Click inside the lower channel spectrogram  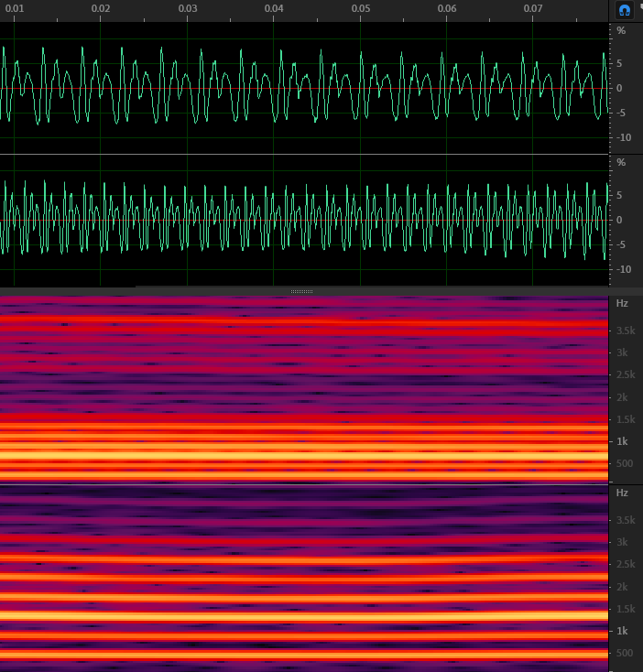(304, 579)
